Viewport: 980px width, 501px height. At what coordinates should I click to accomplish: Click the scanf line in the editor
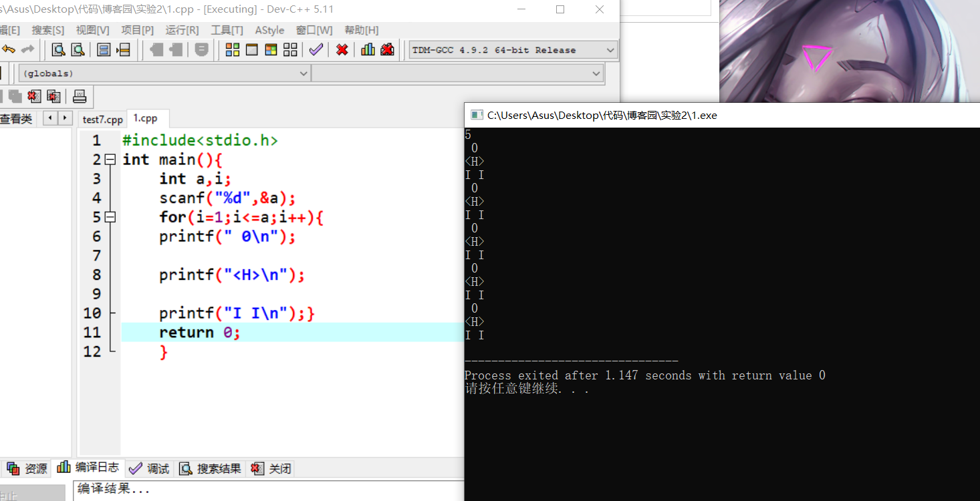pyautogui.click(x=227, y=198)
